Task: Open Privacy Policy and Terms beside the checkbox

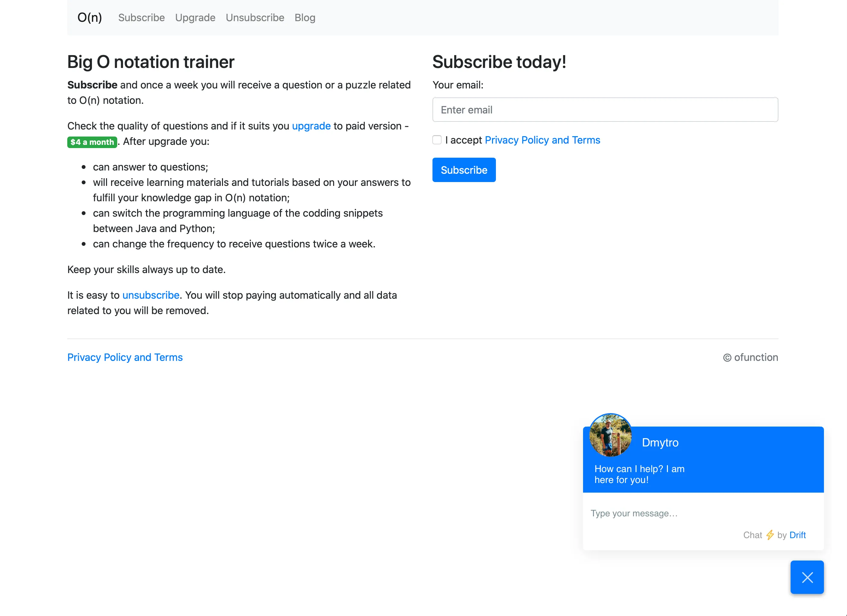Action: pyautogui.click(x=542, y=140)
